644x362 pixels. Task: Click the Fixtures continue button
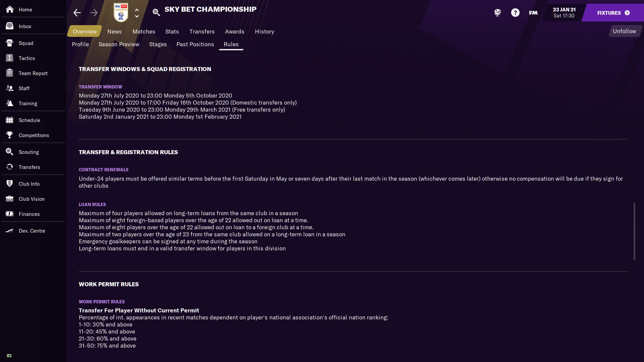pyautogui.click(x=613, y=13)
